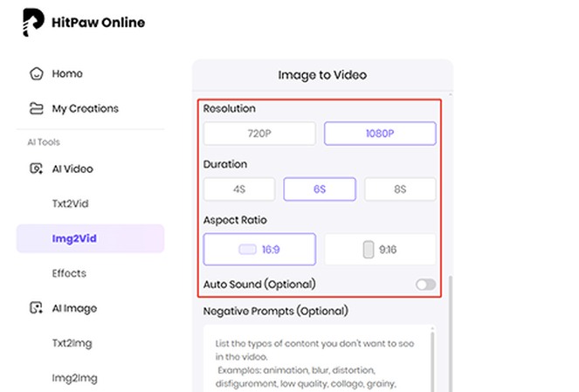Click the AI Image section icon
579x392 pixels.
click(x=36, y=308)
